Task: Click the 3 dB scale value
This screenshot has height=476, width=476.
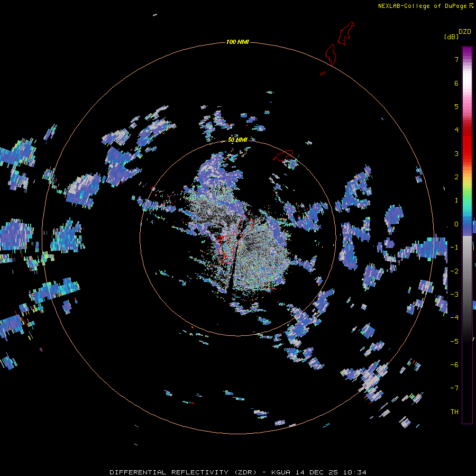Action: pos(456,153)
